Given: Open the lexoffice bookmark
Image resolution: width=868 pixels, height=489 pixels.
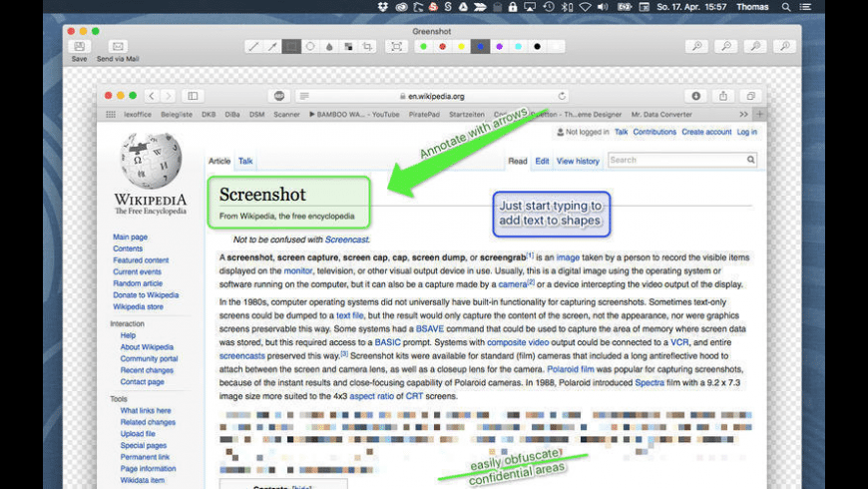Looking at the screenshot, I should (x=138, y=114).
